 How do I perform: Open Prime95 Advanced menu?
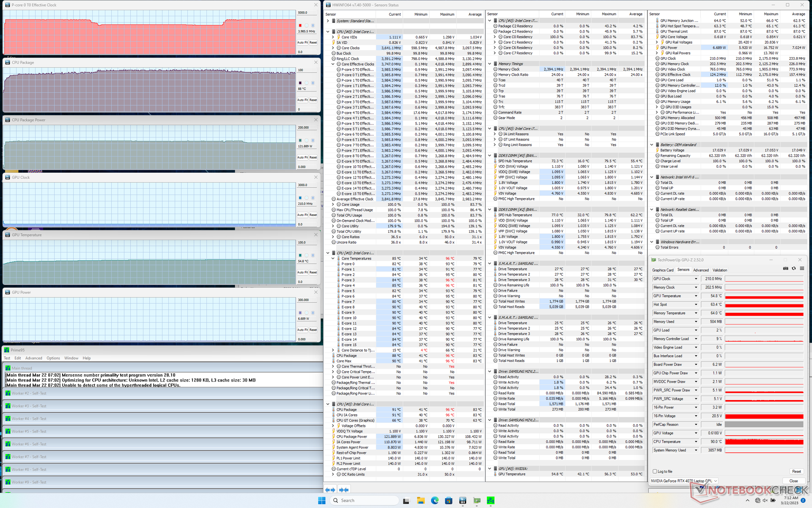[x=34, y=358]
